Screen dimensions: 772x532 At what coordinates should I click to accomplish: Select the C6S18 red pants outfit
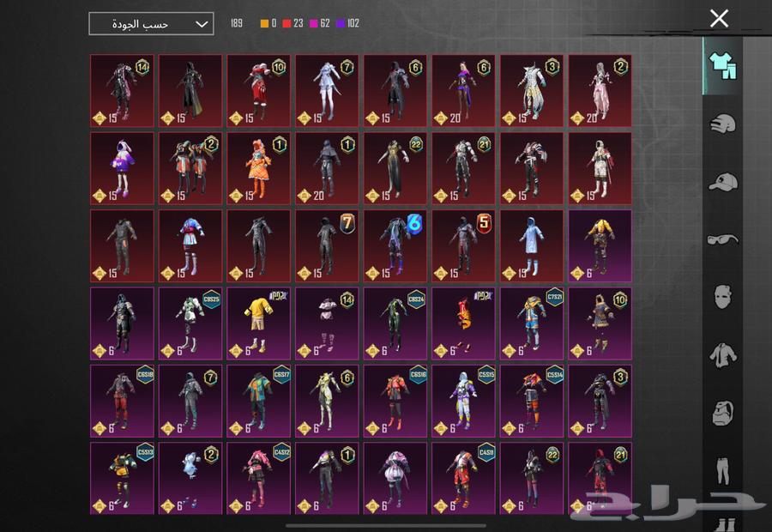[x=122, y=401]
